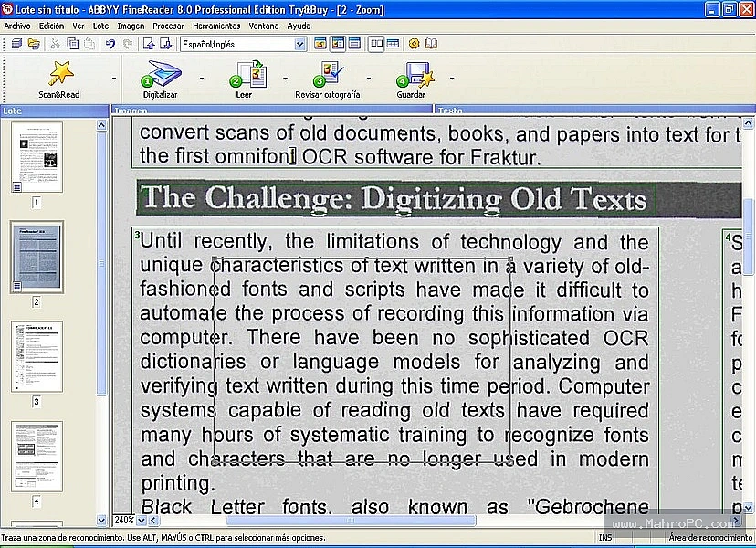Toggle side-by-side panels view
This screenshot has width=756, height=548.
(376, 44)
